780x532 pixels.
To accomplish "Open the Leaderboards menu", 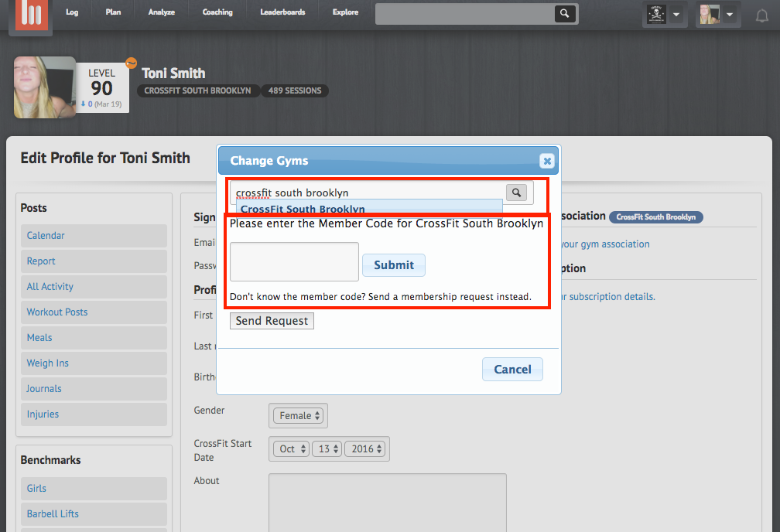I will pyautogui.click(x=282, y=12).
